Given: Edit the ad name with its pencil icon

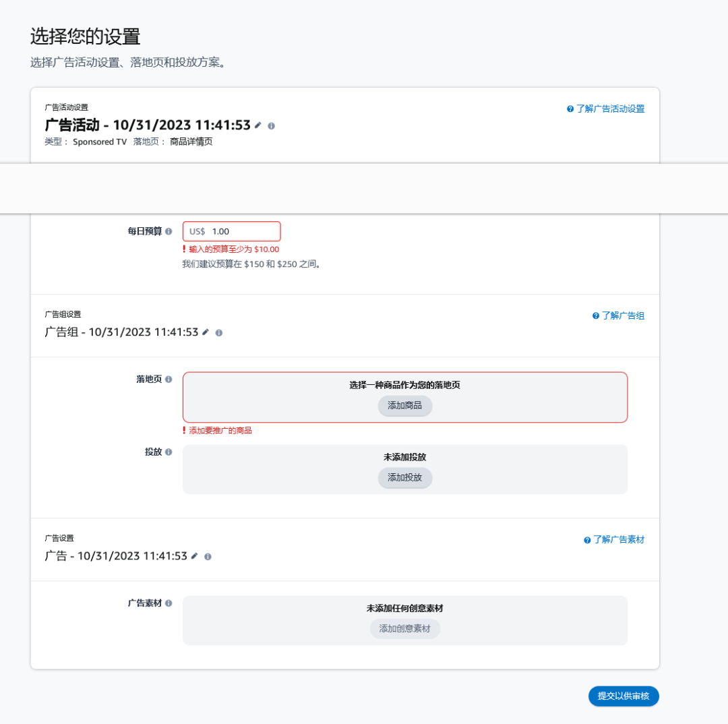Looking at the screenshot, I should (x=195, y=556).
